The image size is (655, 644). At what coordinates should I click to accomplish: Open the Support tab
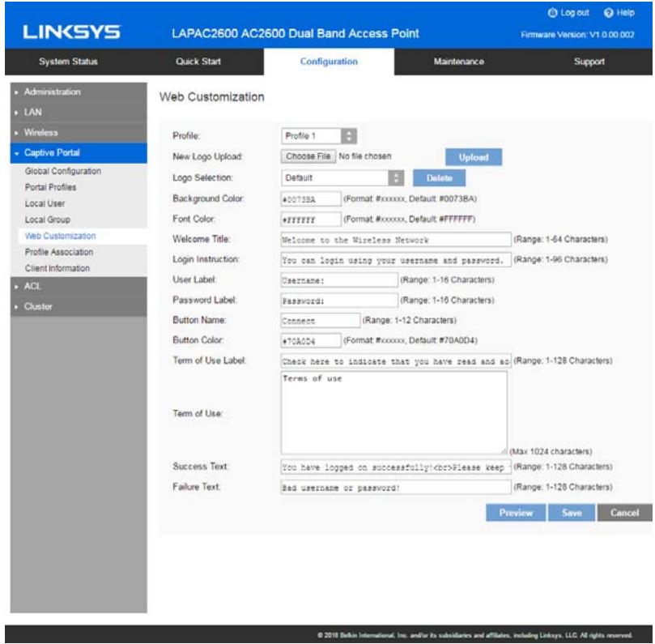pos(589,62)
